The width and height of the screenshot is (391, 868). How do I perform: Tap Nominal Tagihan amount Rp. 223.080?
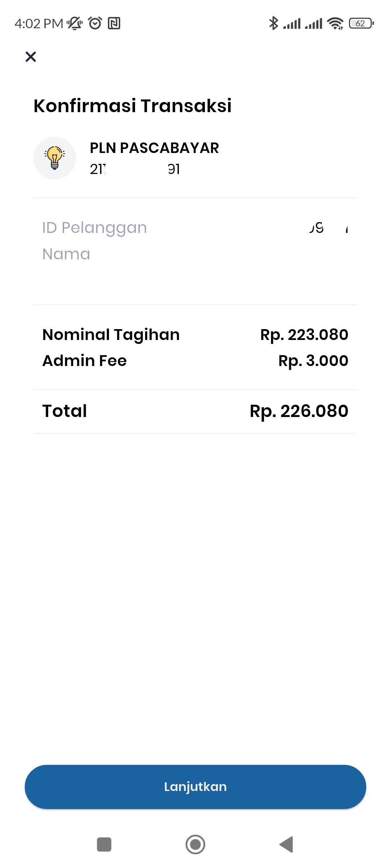click(x=304, y=335)
